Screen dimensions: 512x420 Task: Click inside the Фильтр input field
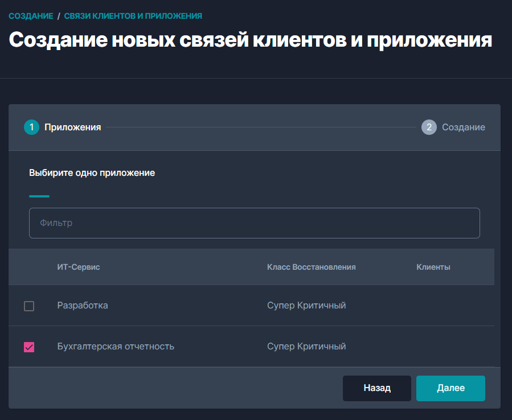tap(254, 223)
